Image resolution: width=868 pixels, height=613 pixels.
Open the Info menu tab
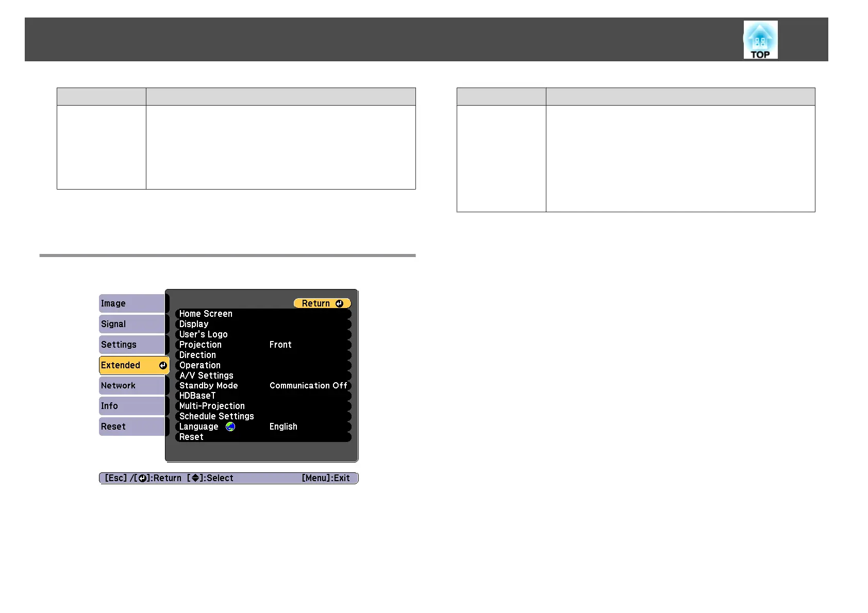click(132, 406)
